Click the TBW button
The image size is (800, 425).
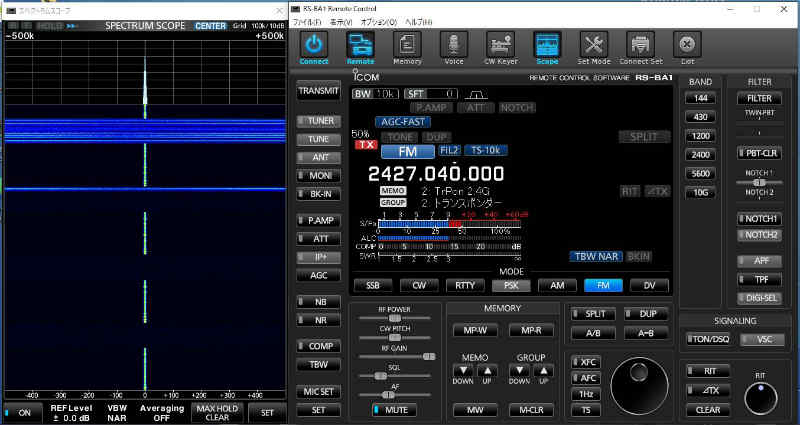coord(318,365)
